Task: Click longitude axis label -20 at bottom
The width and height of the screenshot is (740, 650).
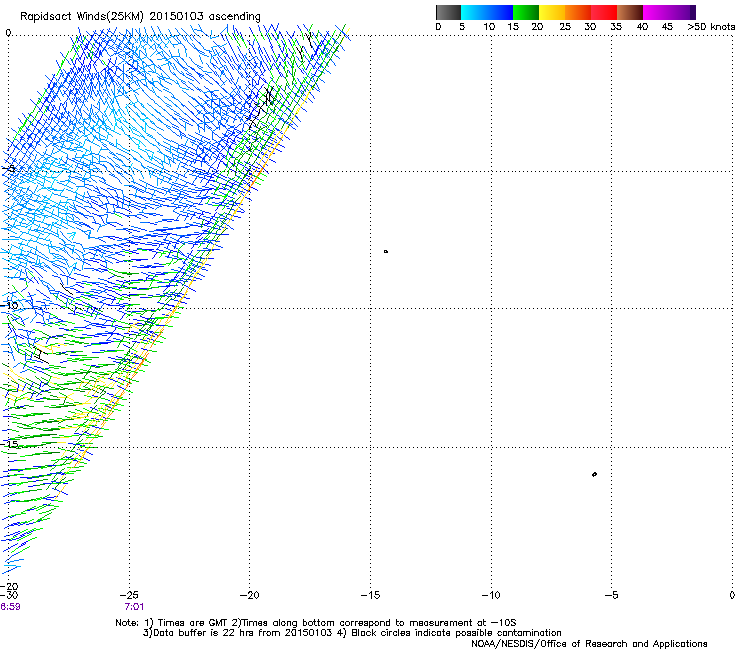Action: tap(250, 595)
